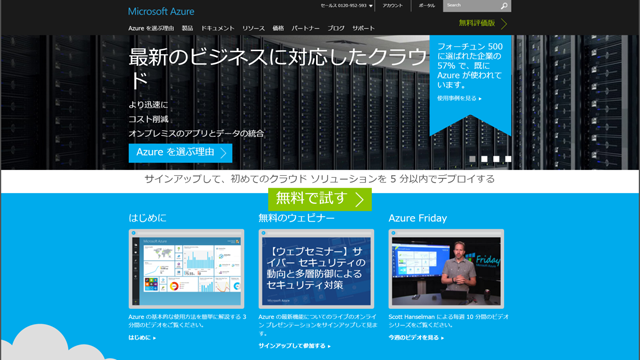Open the パートナー menu item
The image size is (640, 360).
[305, 28]
